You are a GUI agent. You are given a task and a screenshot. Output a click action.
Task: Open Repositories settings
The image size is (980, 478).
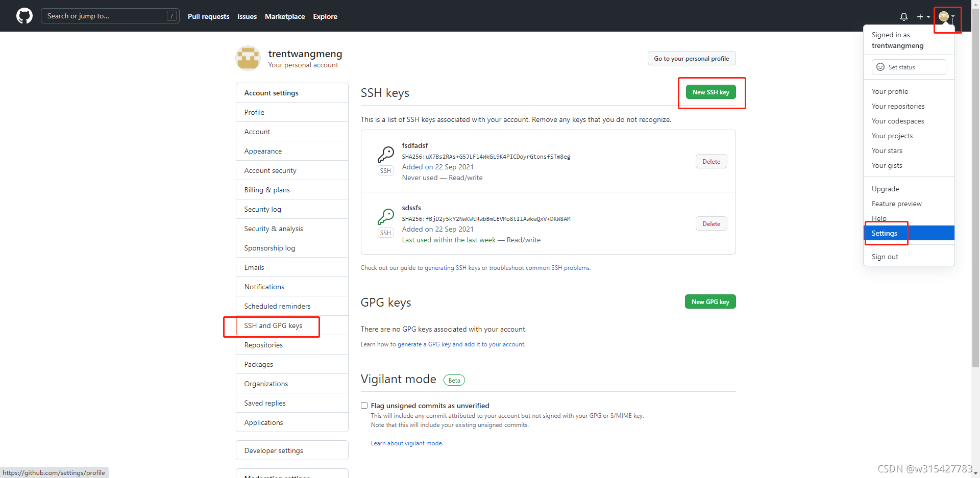[292, 345]
